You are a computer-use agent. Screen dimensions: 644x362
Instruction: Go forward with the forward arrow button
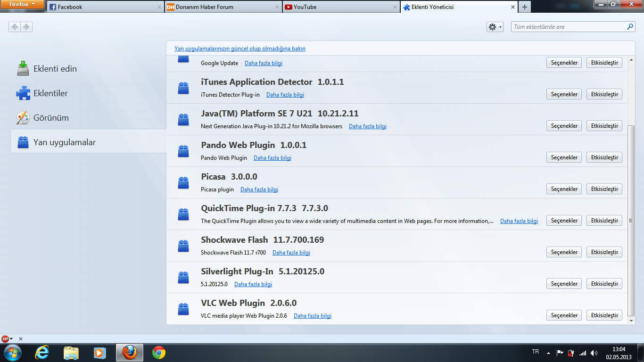tap(26, 27)
